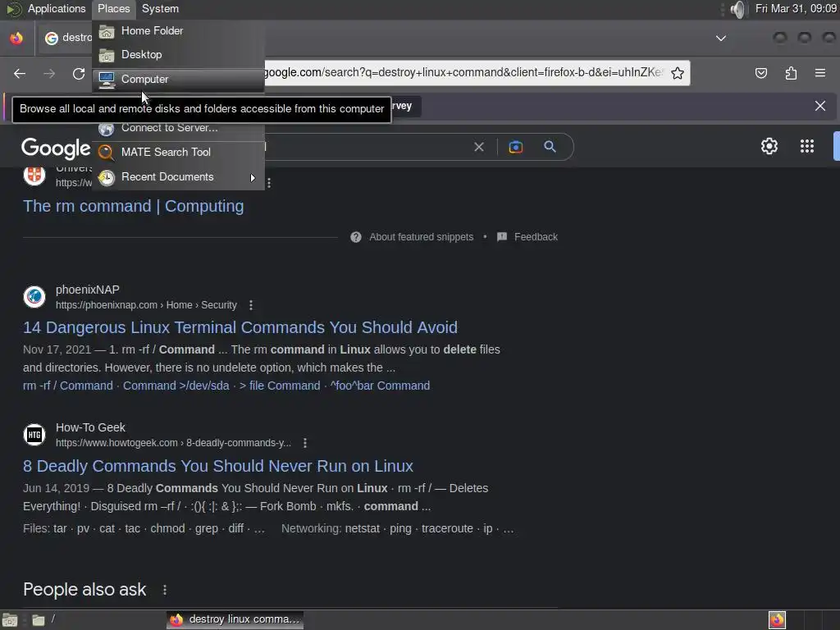This screenshot has height=630, width=840.
Task: Open Google quick settings gear
Action: click(769, 146)
